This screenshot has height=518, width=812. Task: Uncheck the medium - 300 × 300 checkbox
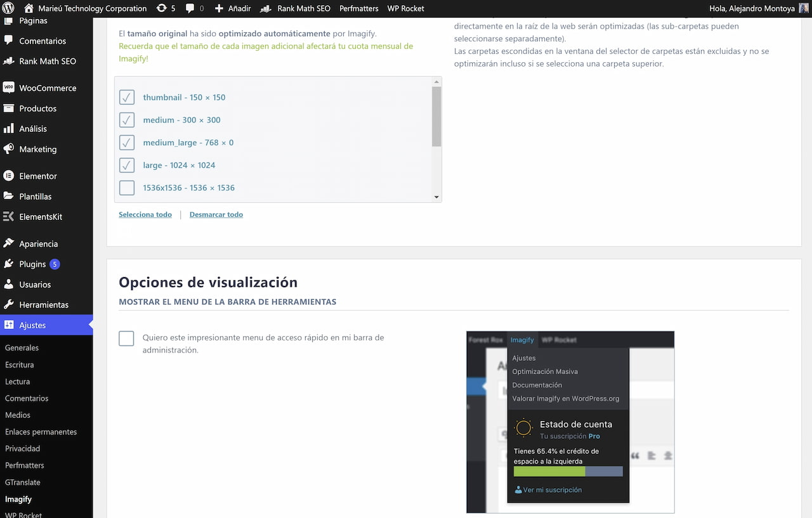(127, 120)
